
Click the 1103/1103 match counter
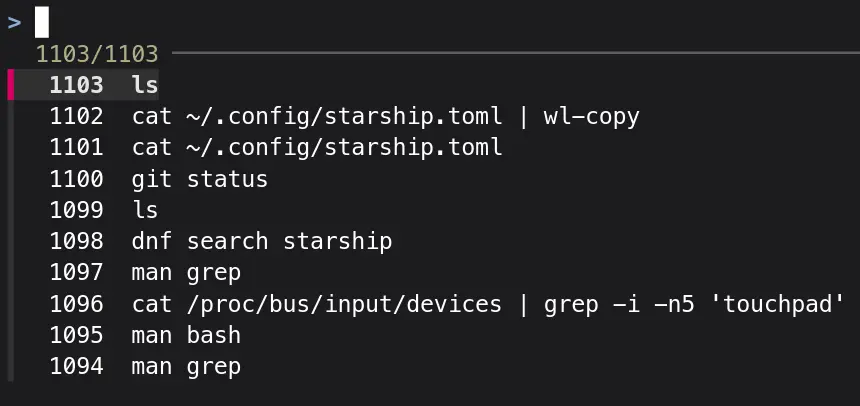[x=96, y=54]
